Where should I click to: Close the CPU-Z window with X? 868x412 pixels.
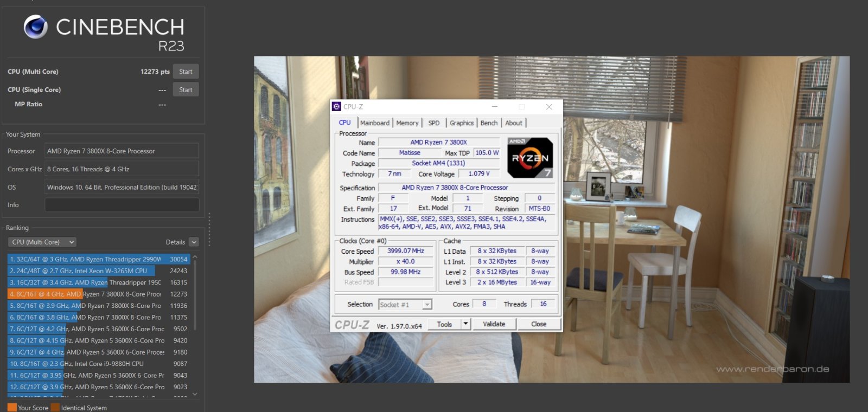[549, 107]
